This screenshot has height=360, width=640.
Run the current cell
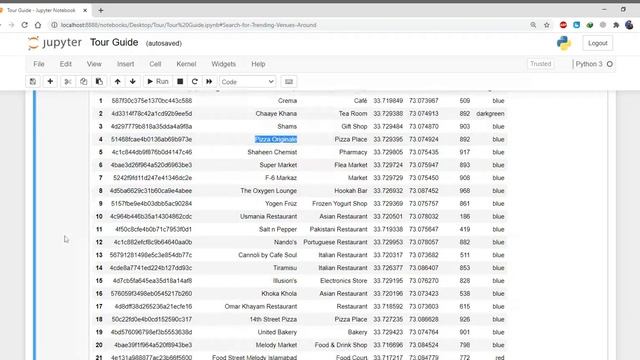[x=158, y=82]
